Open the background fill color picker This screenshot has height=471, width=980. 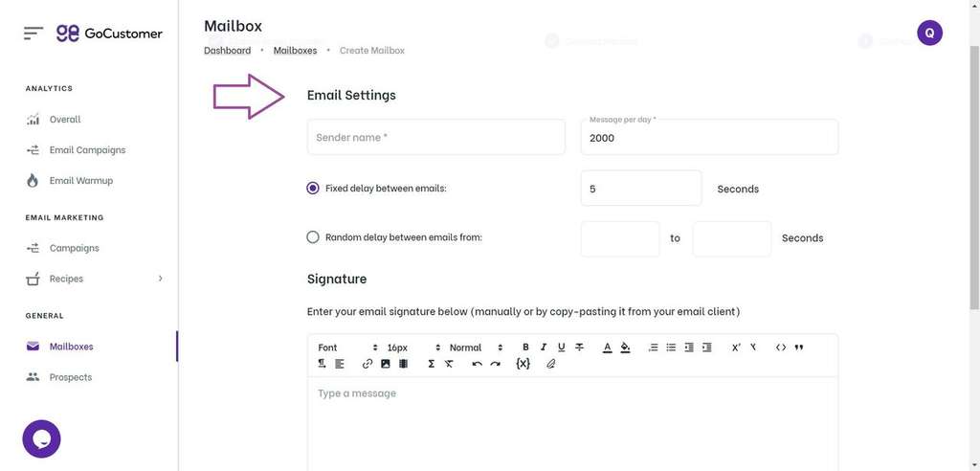tap(625, 348)
